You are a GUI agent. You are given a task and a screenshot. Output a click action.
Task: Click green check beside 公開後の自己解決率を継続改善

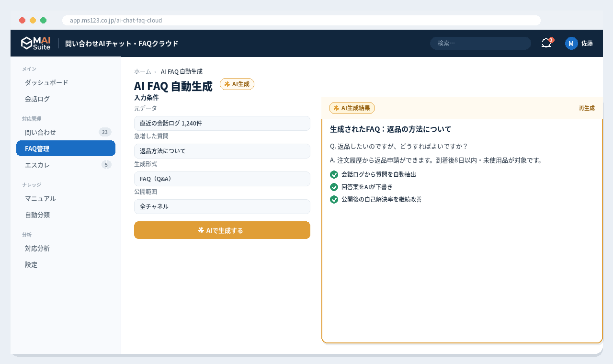click(334, 199)
